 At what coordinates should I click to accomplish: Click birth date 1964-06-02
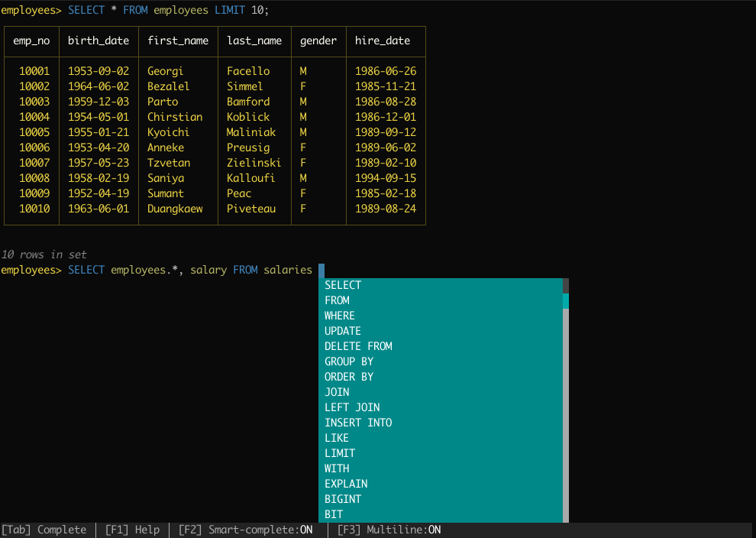99,86
